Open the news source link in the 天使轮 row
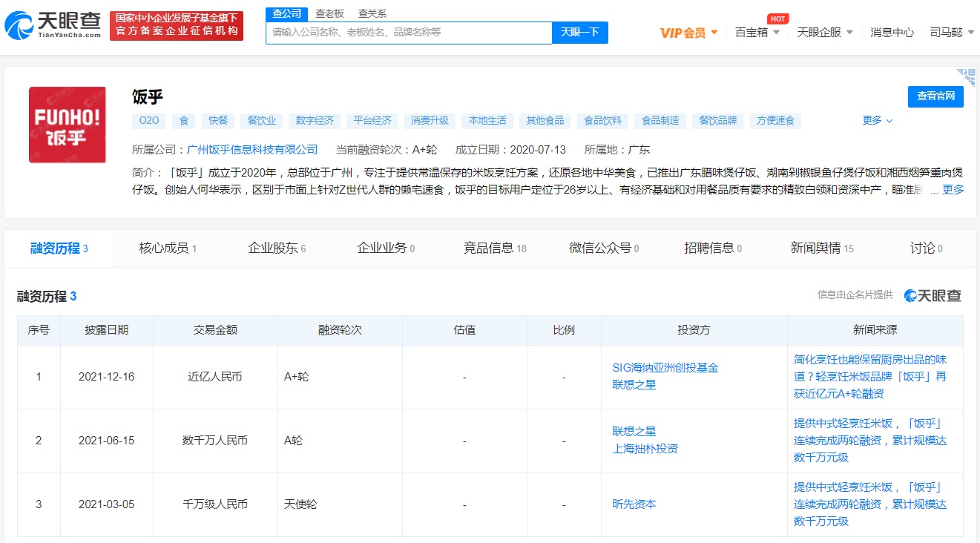The image size is (980, 543). click(x=870, y=504)
